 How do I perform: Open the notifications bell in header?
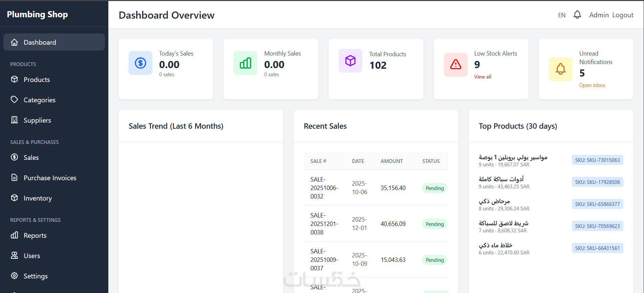click(x=577, y=15)
